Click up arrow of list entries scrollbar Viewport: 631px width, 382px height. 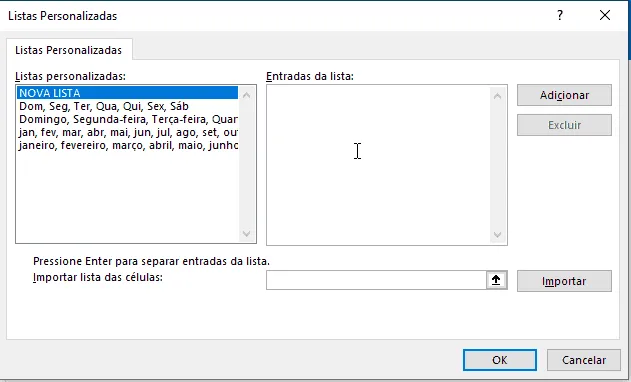tap(497, 96)
